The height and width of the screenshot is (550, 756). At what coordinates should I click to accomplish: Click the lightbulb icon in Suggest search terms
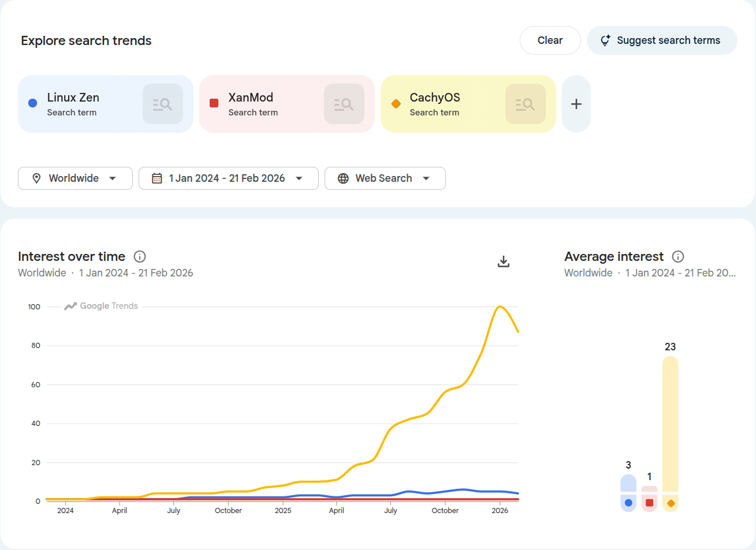pos(605,40)
